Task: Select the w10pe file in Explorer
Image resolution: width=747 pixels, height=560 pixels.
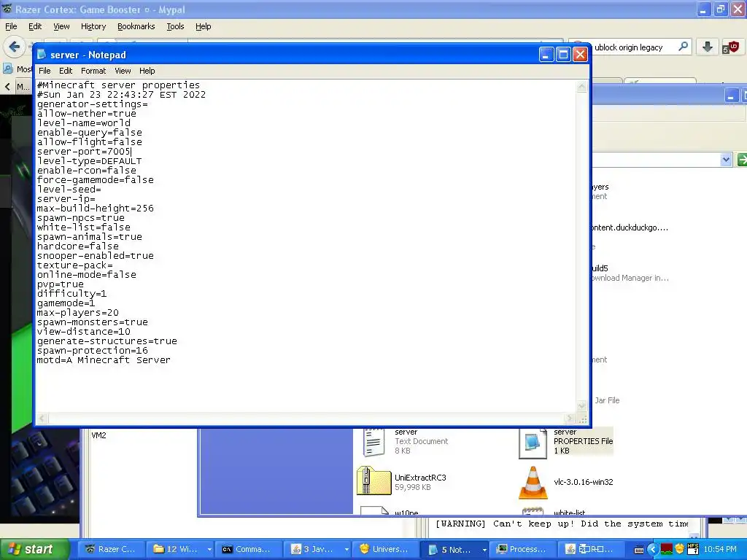Action: 406,513
